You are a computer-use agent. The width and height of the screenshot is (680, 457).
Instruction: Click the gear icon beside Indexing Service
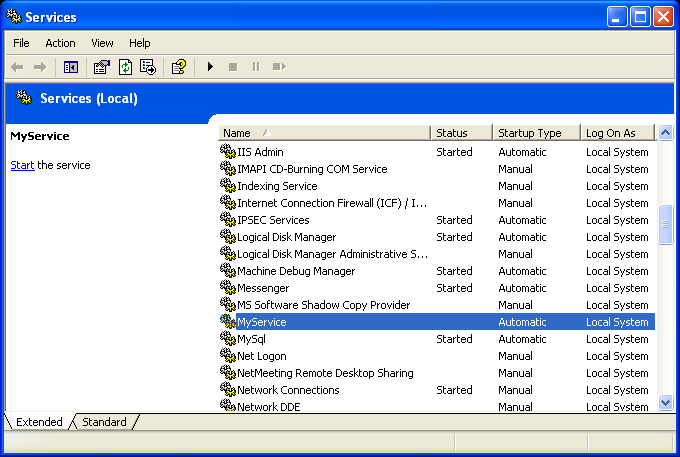(228, 186)
